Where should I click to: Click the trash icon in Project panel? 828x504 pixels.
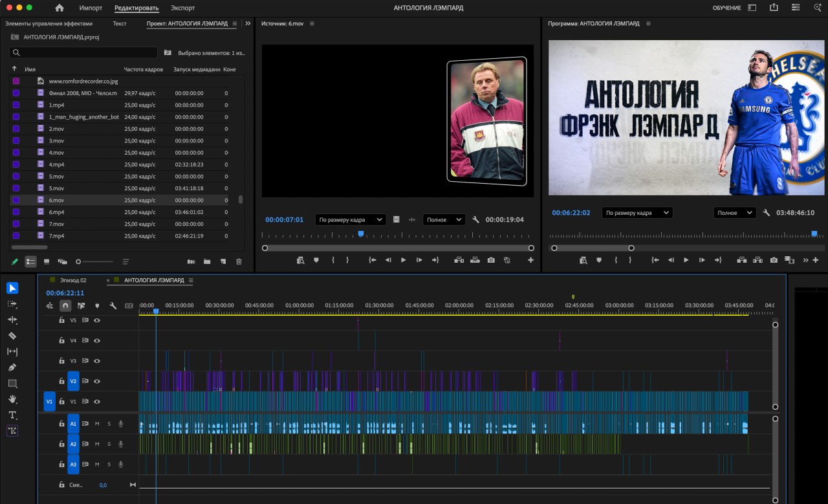[x=239, y=261]
